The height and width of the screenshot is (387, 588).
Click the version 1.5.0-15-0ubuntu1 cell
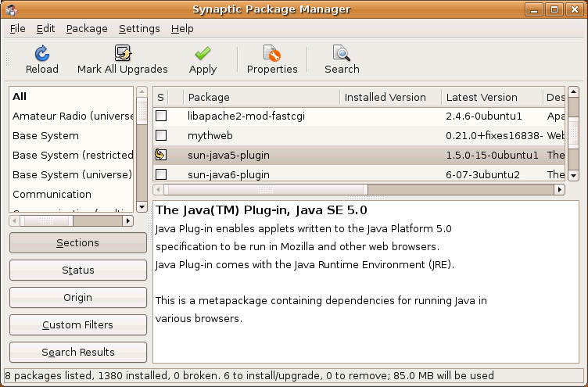(492, 156)
